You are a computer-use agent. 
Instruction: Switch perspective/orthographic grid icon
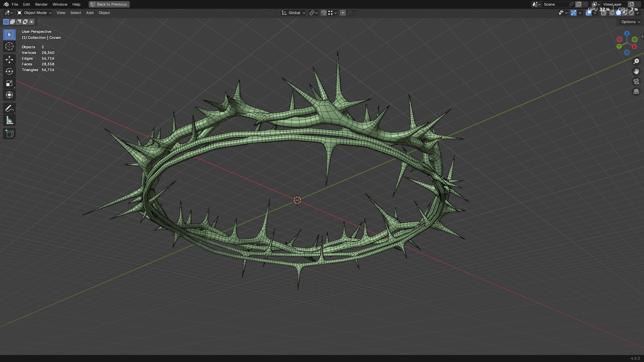(x=636, y=92)
